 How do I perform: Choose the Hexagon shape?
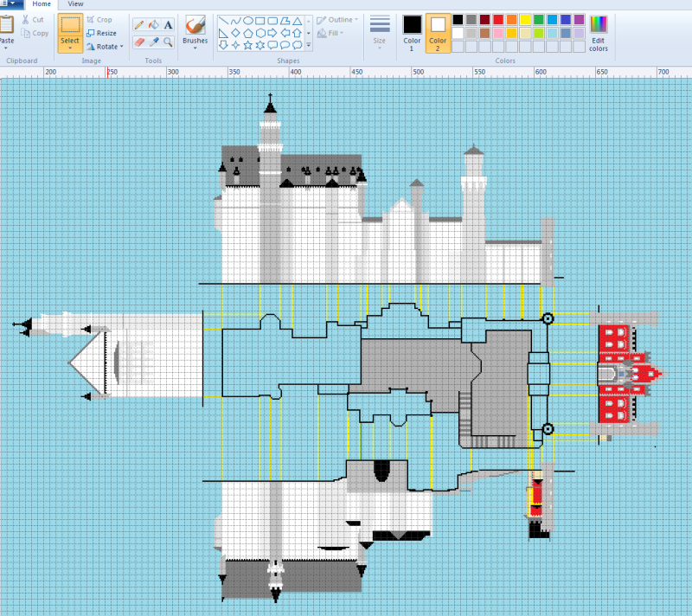coord(260,33)
